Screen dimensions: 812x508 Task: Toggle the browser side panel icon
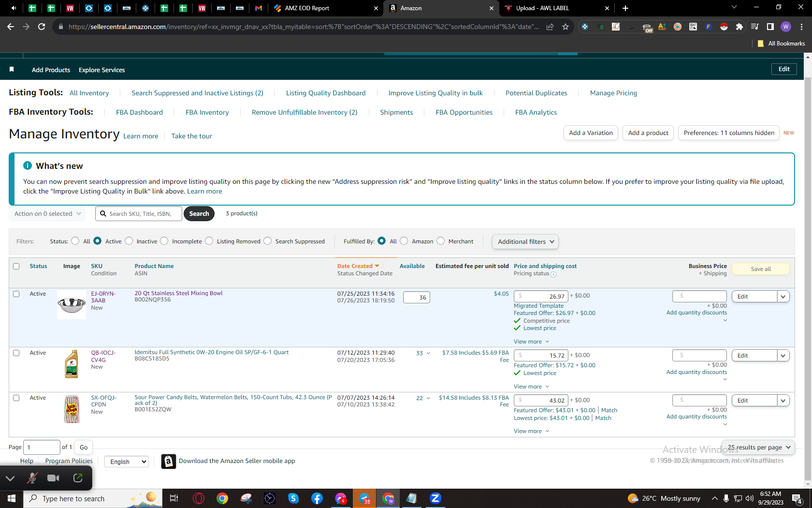point(770,27)
